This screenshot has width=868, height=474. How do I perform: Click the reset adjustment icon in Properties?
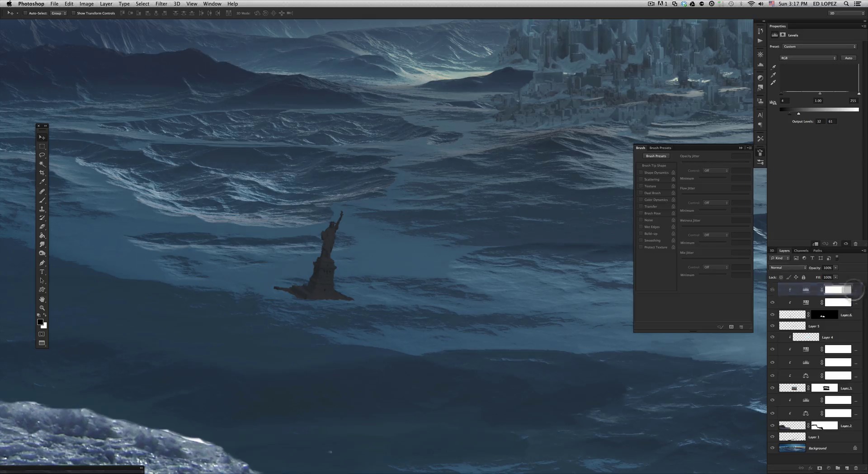point(835,244)
